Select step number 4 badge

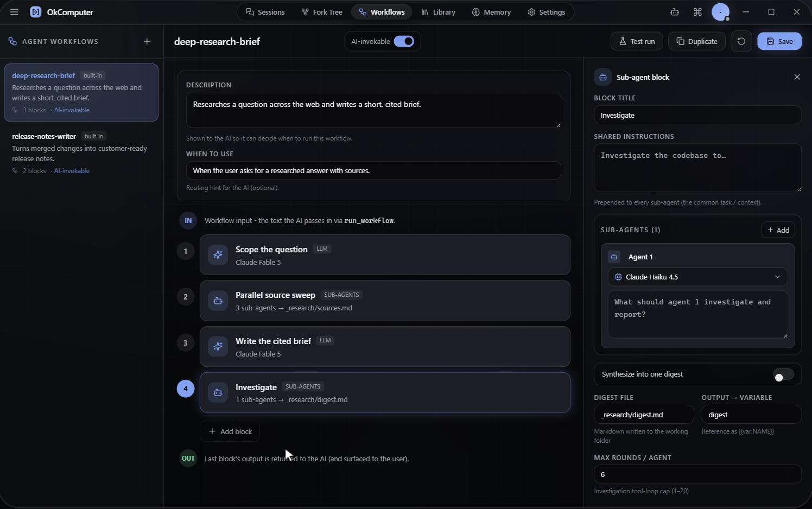coord(186,389)
